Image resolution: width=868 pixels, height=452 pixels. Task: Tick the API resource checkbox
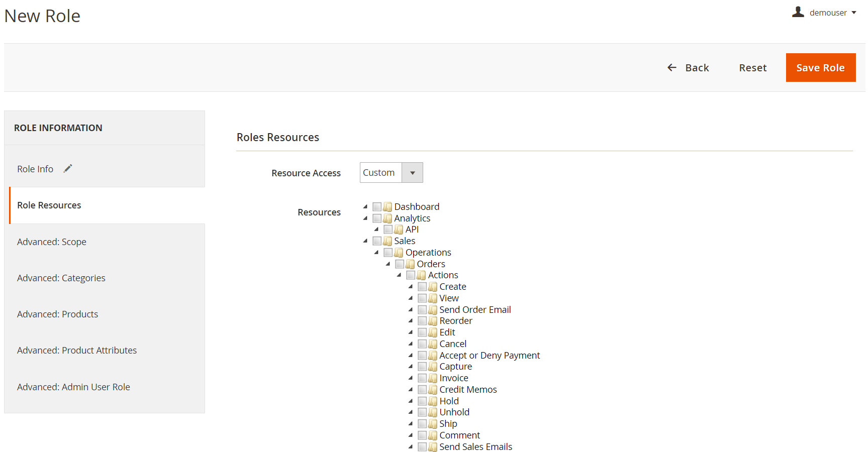click(x=388, y=230)
